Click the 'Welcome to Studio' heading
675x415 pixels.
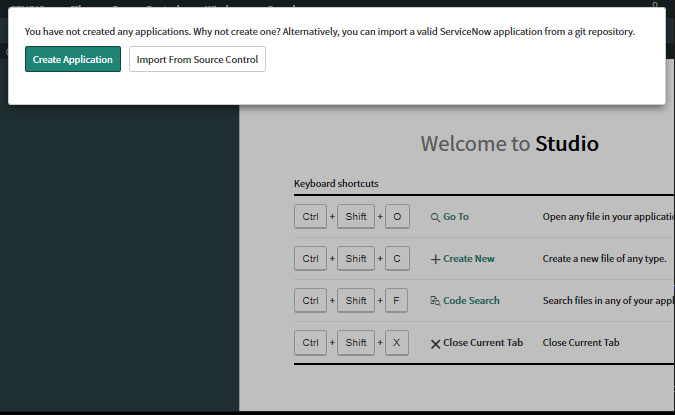(x=510, y=144)
